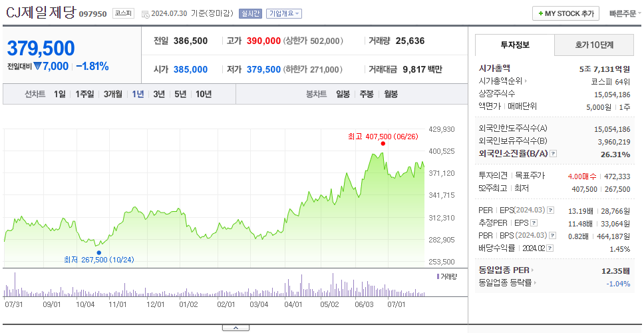This screenshot has width=644, height=333.
Task: Click the CJ제일제당 stock name
Action: pos(41,13)
